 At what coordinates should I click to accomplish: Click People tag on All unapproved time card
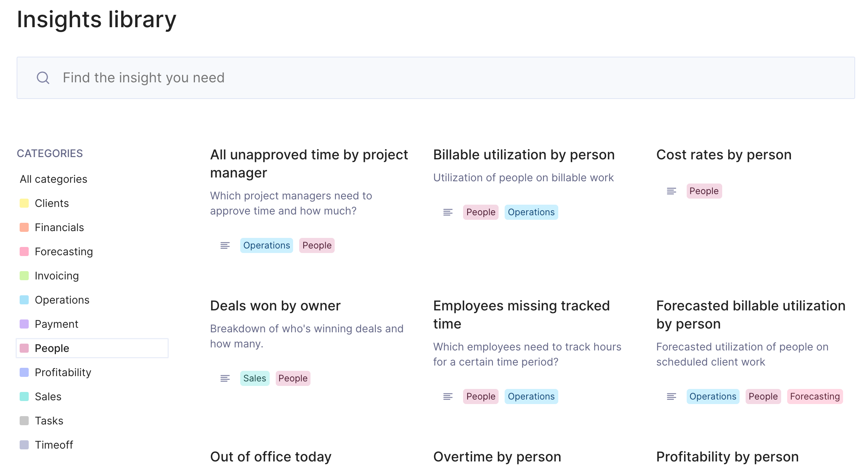[x=317, y=245]
